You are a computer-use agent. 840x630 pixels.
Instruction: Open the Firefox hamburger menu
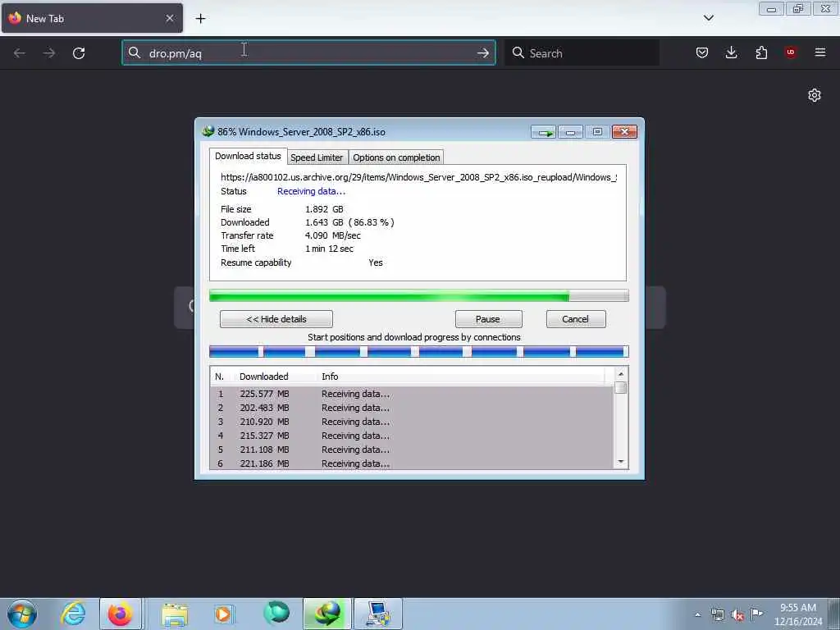pyautogui.click(x=819, y=52)
